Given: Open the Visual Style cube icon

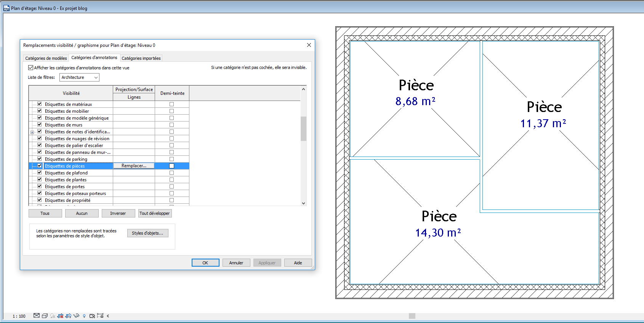Looking at the screenshot, I should (45, 316).
